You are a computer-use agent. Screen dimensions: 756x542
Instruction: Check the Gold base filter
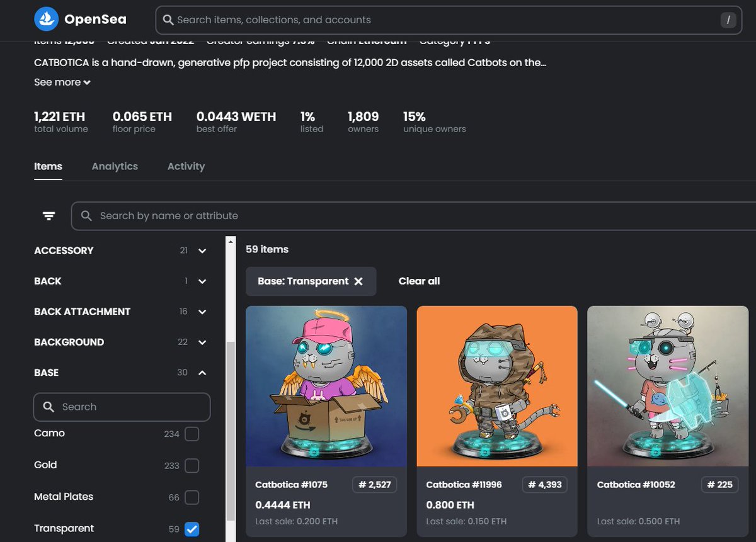point(192,465)
